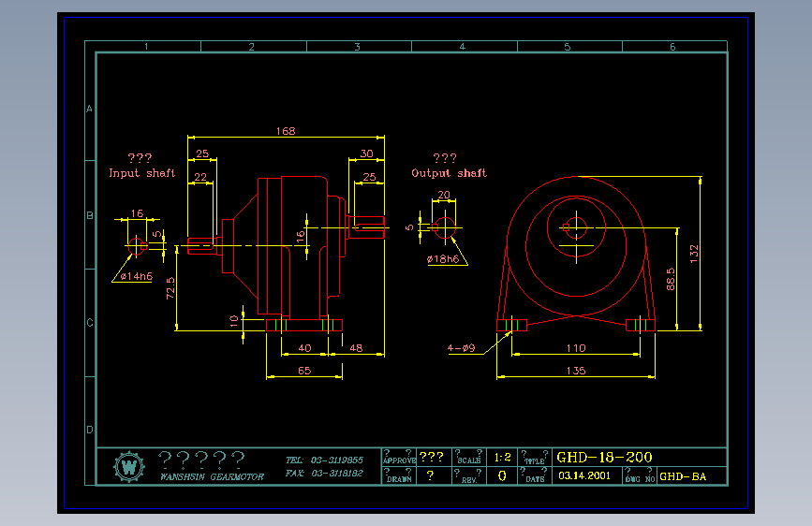The image size is (812, 526).
Task: Click the 'Output shaft' label
Action: (x=449, y=173)
